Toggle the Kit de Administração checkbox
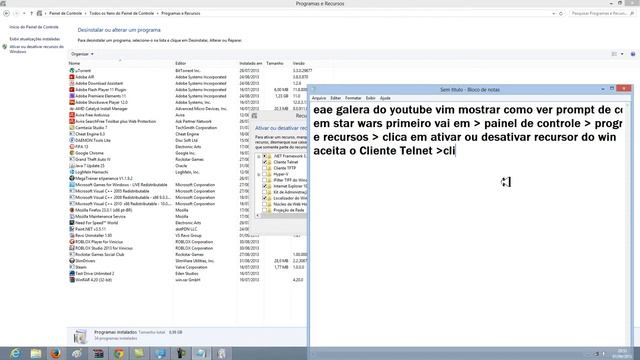Viewport: 640px width, 360px height. point(264,192)
